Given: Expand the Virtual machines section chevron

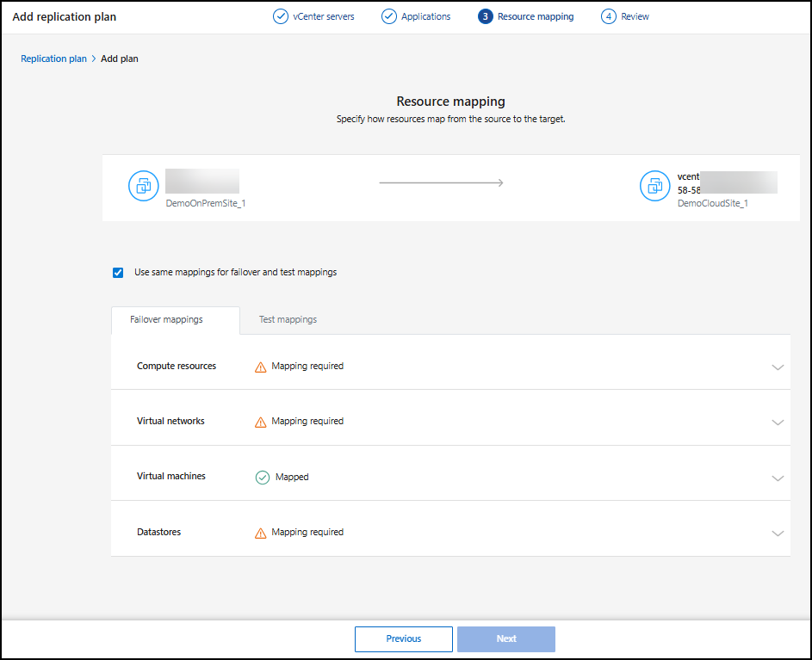Looking at the screenshot, I should (778, 478).
